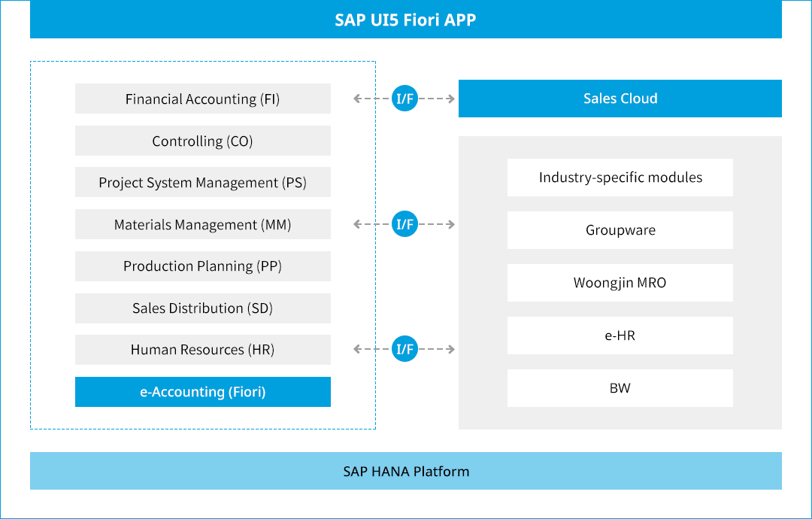Click the I/F icon beside Human Resources
812x519 pixels.
coord(404,349)
